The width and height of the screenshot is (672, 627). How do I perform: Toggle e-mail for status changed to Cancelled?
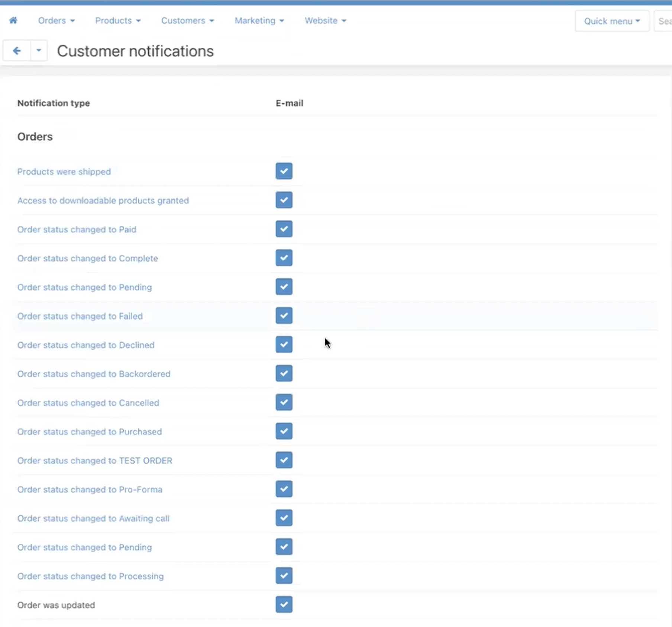[284, 402]
